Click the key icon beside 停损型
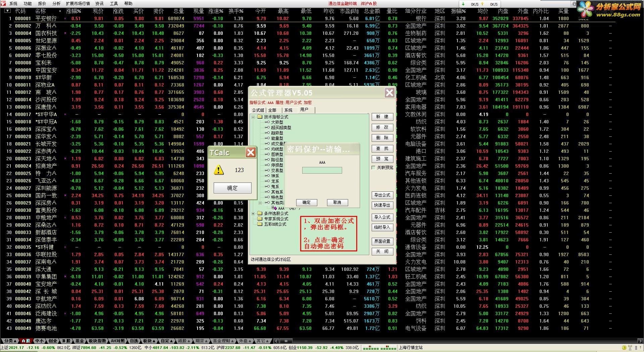 [x=267, y=165]
